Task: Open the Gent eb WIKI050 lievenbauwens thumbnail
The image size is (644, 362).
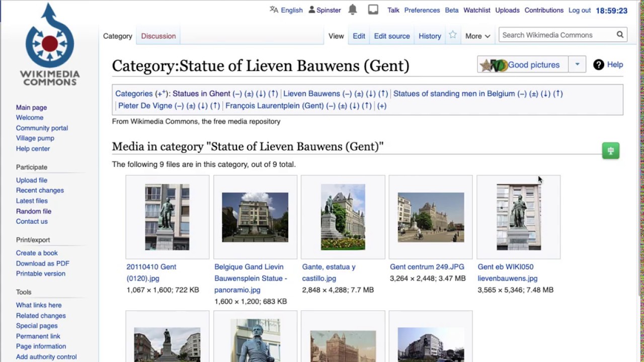Action: (x=519, y=217)
